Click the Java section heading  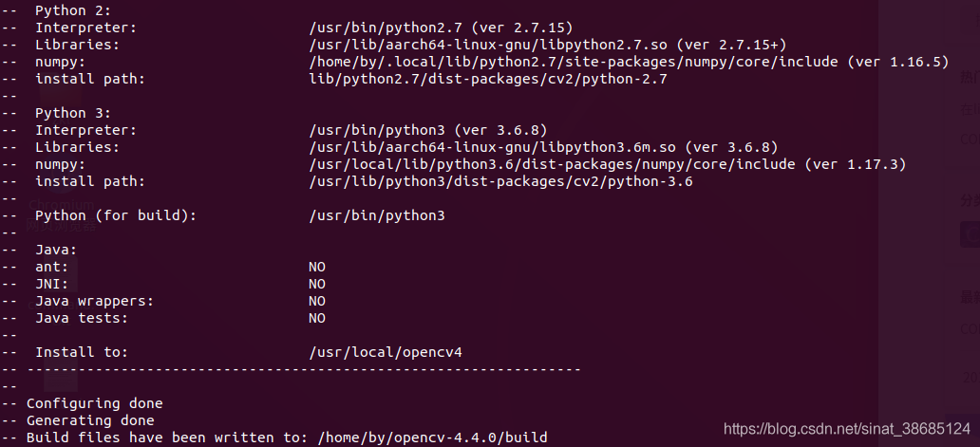click(56, 250)
